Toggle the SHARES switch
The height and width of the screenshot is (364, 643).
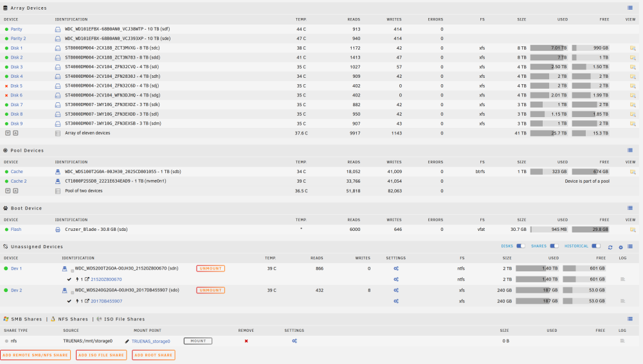[x=554, y=246]
